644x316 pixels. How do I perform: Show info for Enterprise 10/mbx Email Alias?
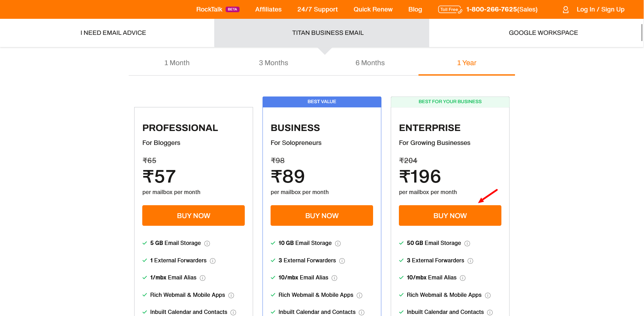tap(463, 278)
